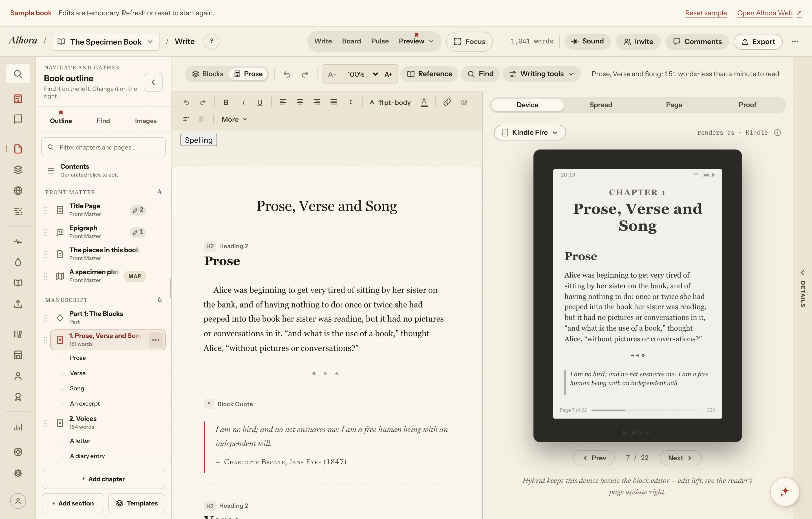Click the help question mark button
This screenshot has height=519, width=812.
211,41
